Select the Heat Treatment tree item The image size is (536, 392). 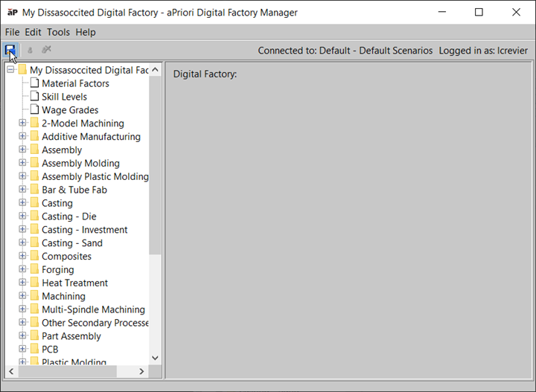pos(74,283)
